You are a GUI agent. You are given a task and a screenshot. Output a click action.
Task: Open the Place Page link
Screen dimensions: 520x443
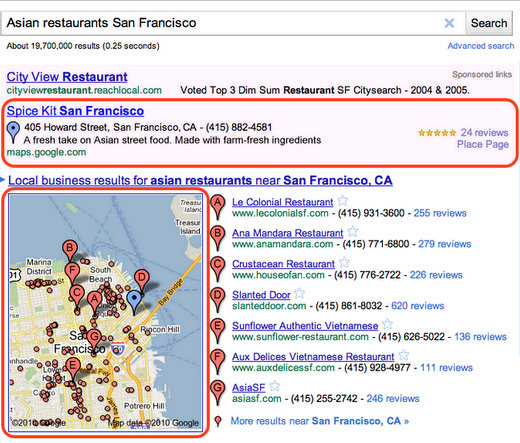(483, 144)
